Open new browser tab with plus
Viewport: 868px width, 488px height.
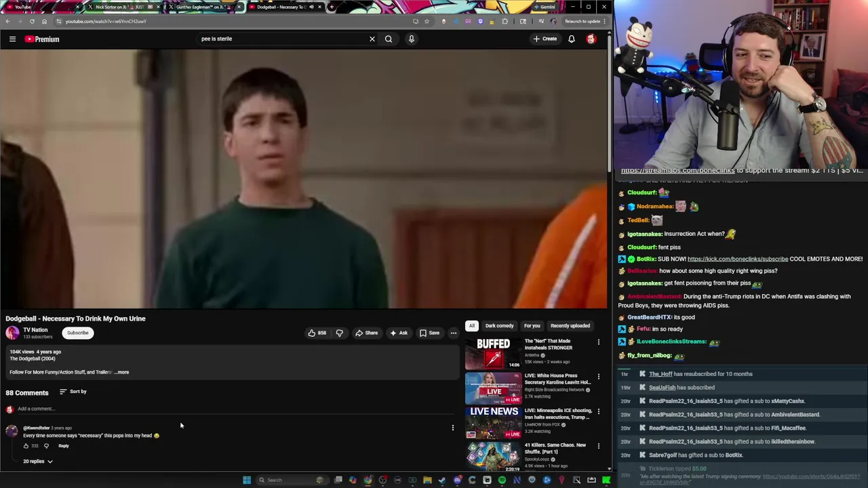(331, 7)
